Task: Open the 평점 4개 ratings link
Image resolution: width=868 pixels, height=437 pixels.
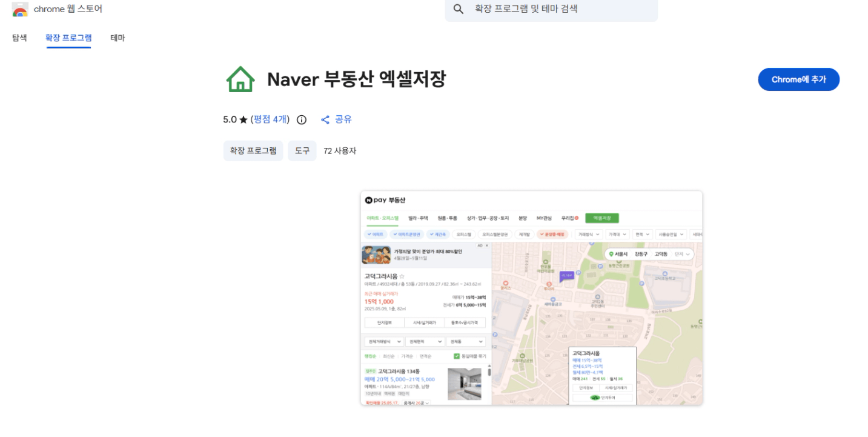Action: pos(271,119)
